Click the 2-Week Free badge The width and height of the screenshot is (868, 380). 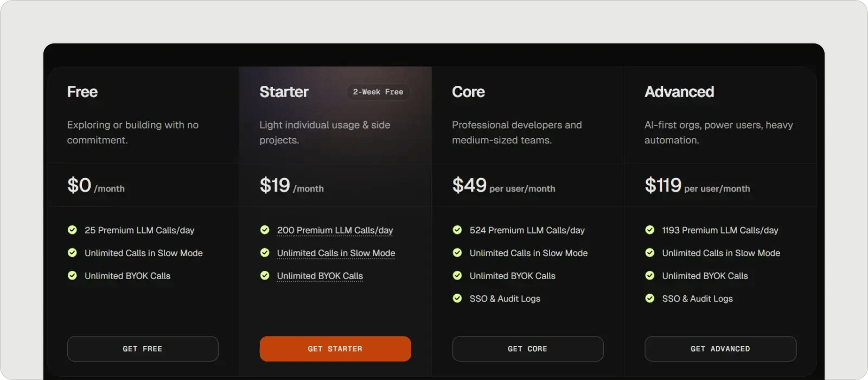[x=378, y=92]
